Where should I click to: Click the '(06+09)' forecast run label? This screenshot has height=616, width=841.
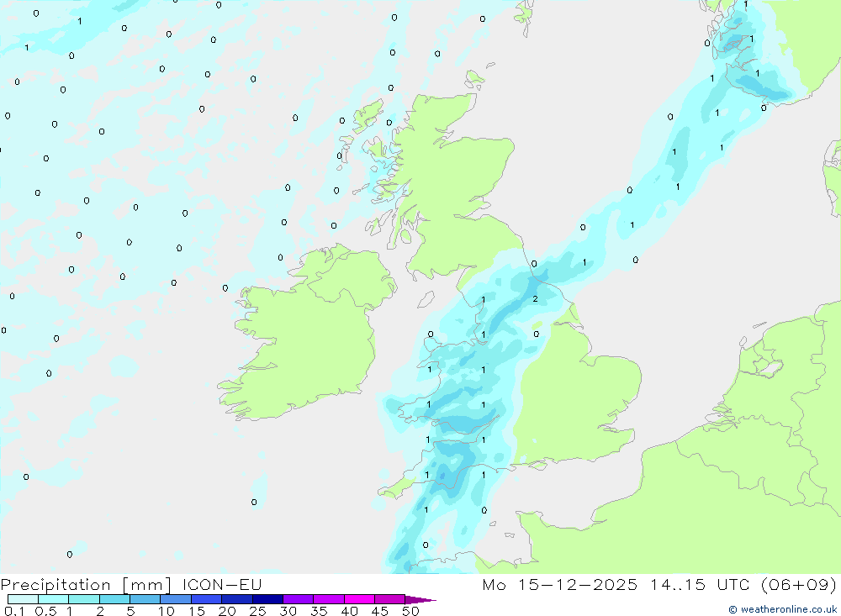(x=799, y=585)
